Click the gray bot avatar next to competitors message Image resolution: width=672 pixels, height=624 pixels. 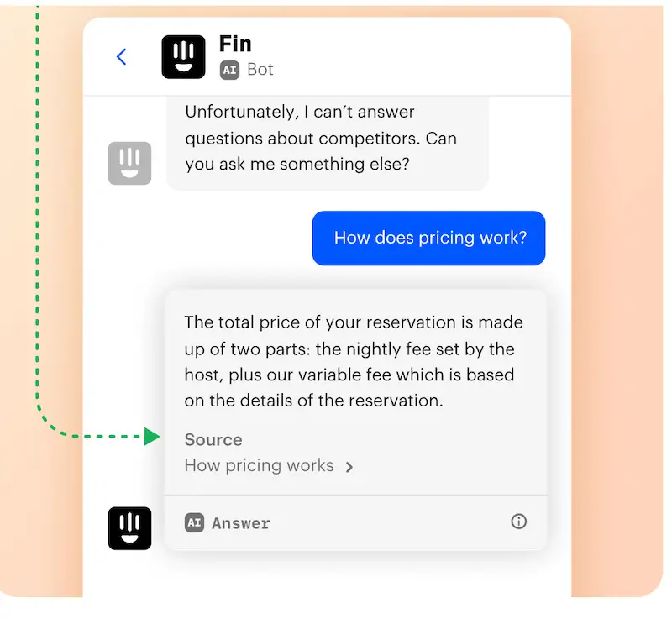[x=129, y=163]
